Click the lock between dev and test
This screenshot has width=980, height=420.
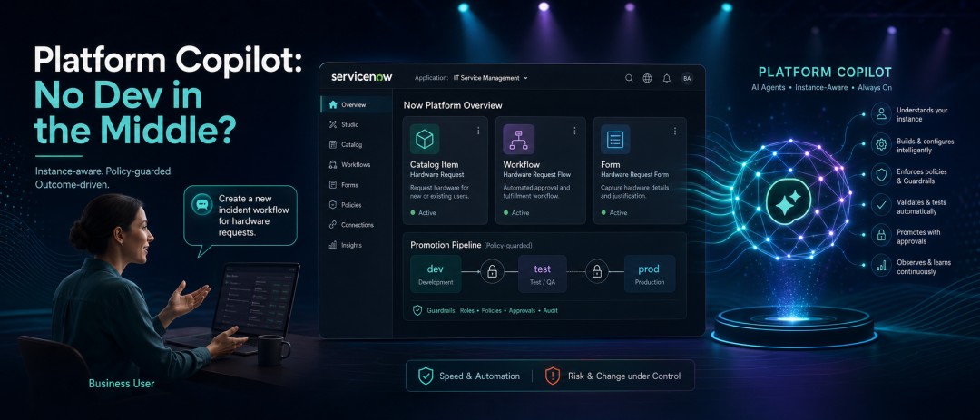tap(492, 272)
